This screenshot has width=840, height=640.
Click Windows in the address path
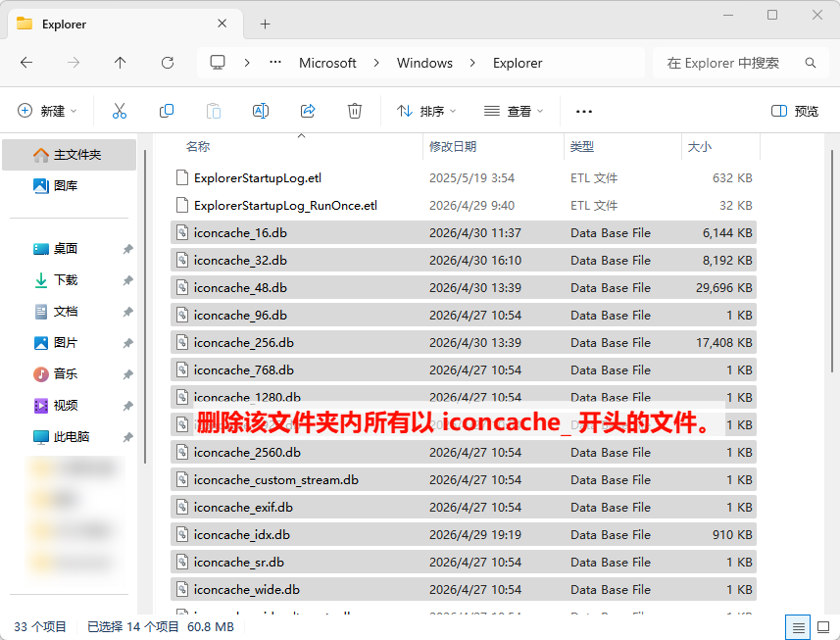coord(424,63)
